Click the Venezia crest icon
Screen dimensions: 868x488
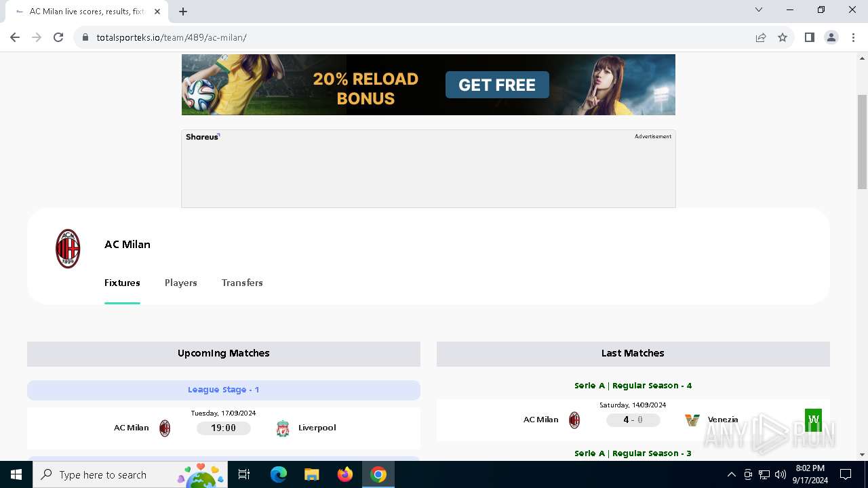pyautogui.click(x=692, y=420)
